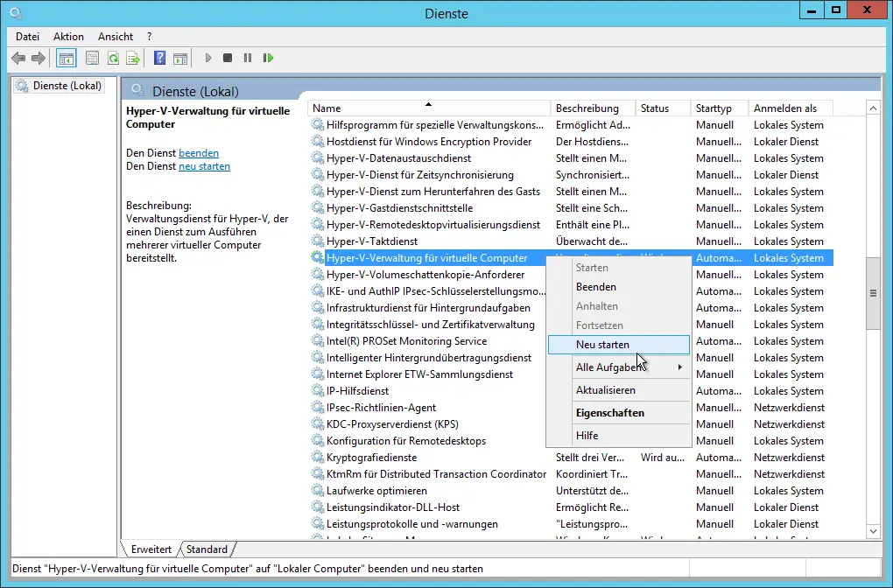Click the gear icon of Intel(R) PROSet Monitoring Service
893x588 pixels.
(x=317, y=340)
